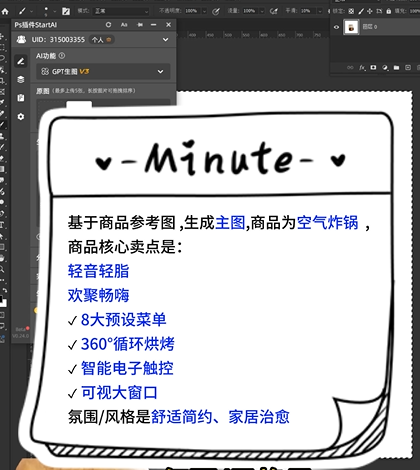
Task: Select the layer name 图层 0
Action: point(370,27)
